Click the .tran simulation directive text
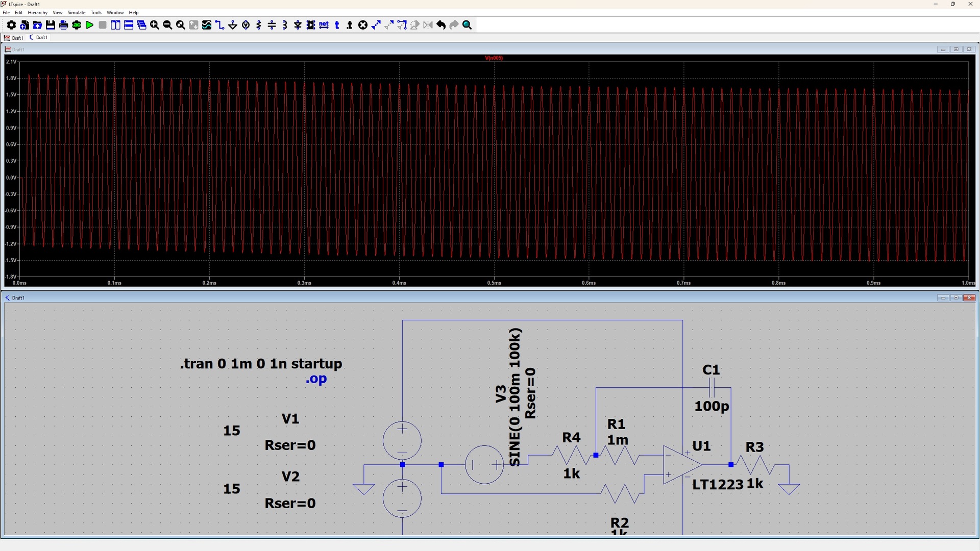 (x=260, y=364)
